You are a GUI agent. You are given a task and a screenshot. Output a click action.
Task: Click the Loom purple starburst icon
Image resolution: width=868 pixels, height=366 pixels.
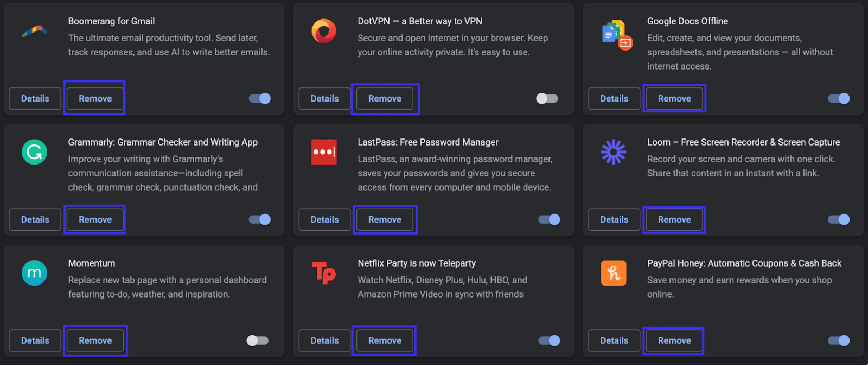pos(614,152)
